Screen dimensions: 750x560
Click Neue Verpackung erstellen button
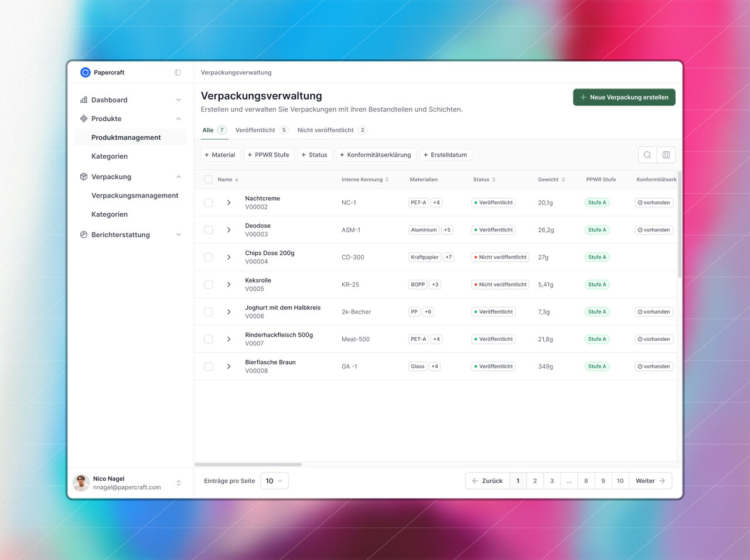(x=623, y=97)
